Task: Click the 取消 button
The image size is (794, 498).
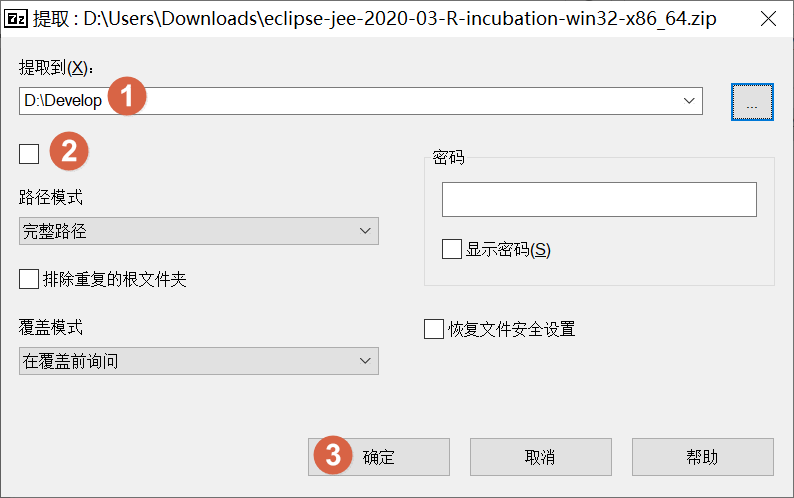Action: coord(539,457)
